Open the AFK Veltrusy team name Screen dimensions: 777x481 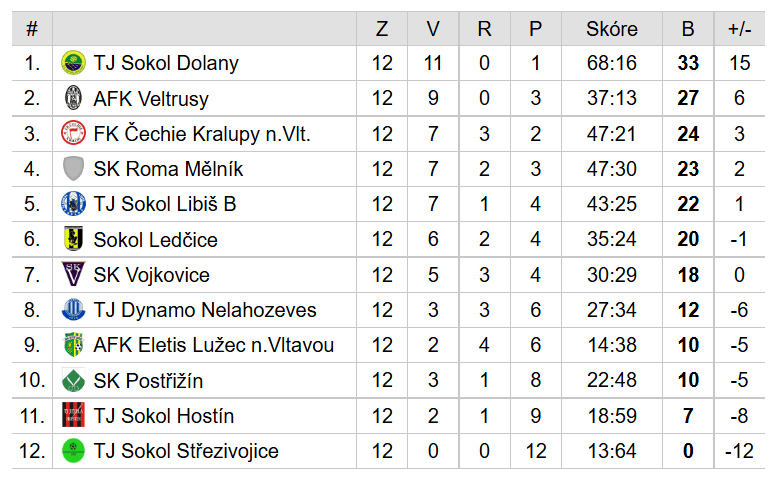click(151, 98)
